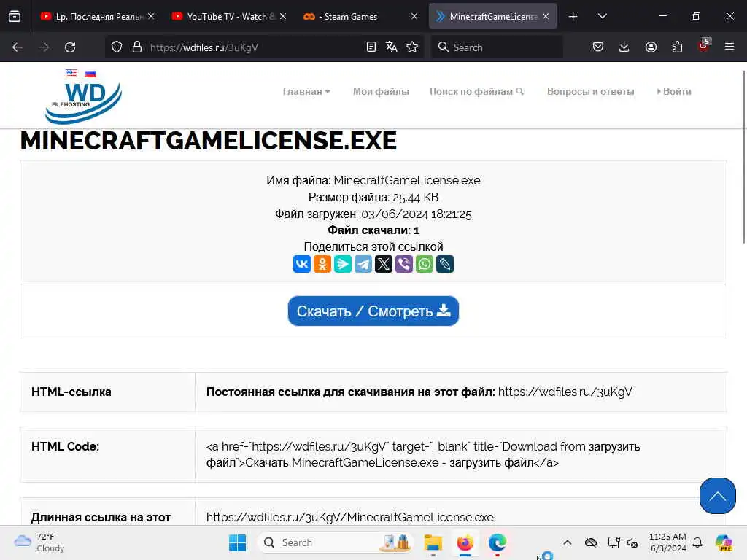This screenshot has width=747, height=560.
Task: Reload the current page
Action: tap(70, 47)
